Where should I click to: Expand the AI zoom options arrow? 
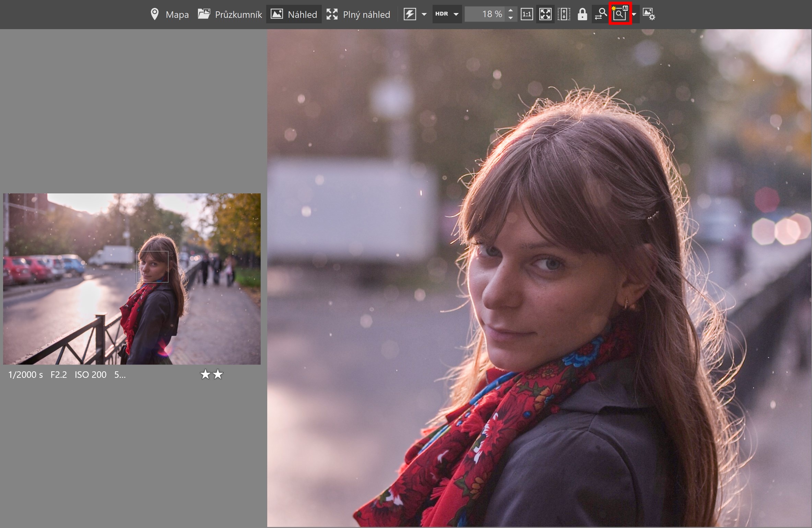click(x=634, y=14)
